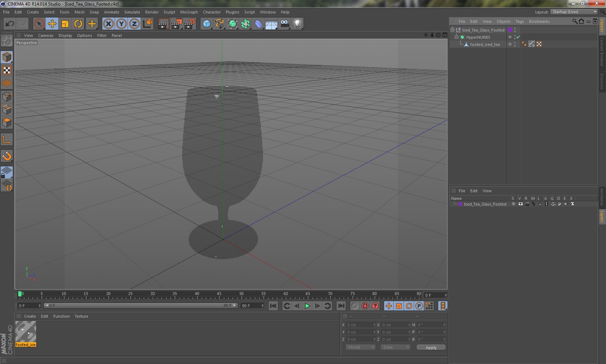Collapse the Iced_Tea_Glass_Footed object tree
This screenshot has height=364, width=606.
[x=453, y=30]
